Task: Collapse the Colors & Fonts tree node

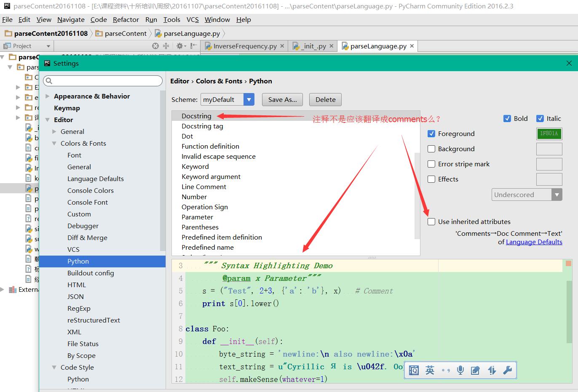Action: 54,144
